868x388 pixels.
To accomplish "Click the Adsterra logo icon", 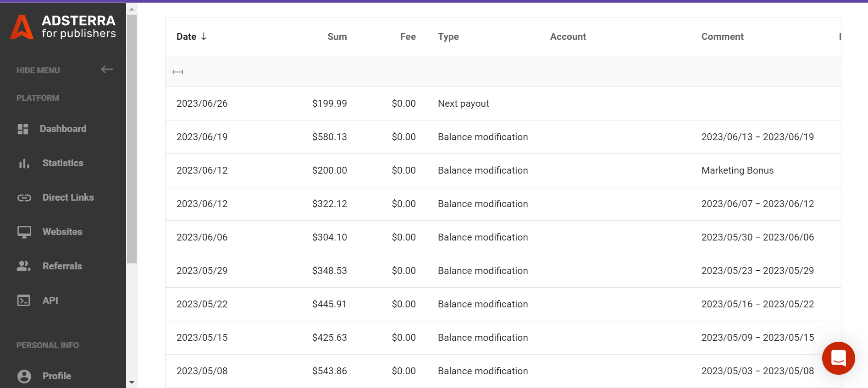I will click(22, 27).
